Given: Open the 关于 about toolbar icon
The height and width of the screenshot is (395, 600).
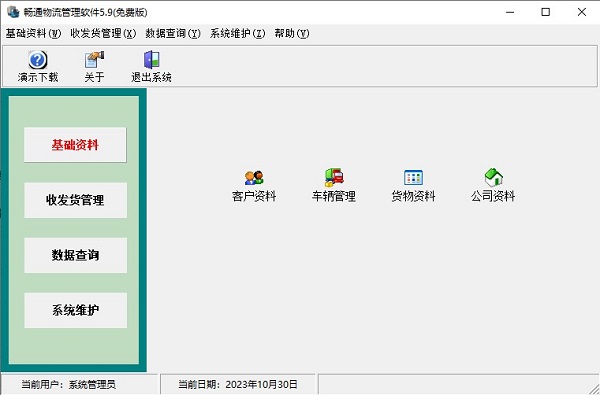Looking at the screenshot, I should coord(94,60).
